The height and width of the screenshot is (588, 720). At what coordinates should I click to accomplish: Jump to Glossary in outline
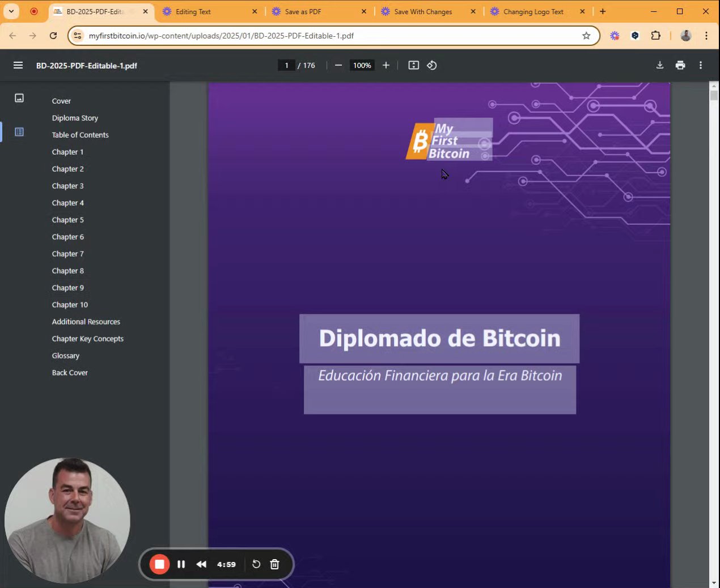tap(65, 356)
